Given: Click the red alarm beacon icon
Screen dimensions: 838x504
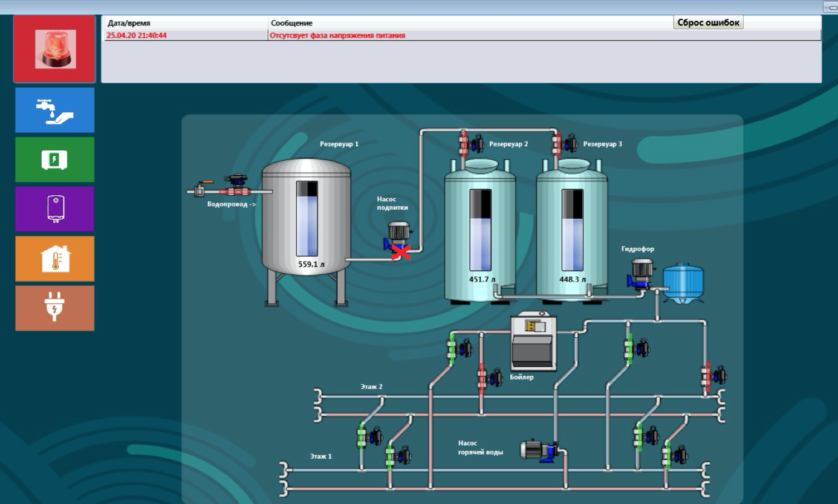Looking at the screenshot, I should pyautogui.click(x=54, y=48).
